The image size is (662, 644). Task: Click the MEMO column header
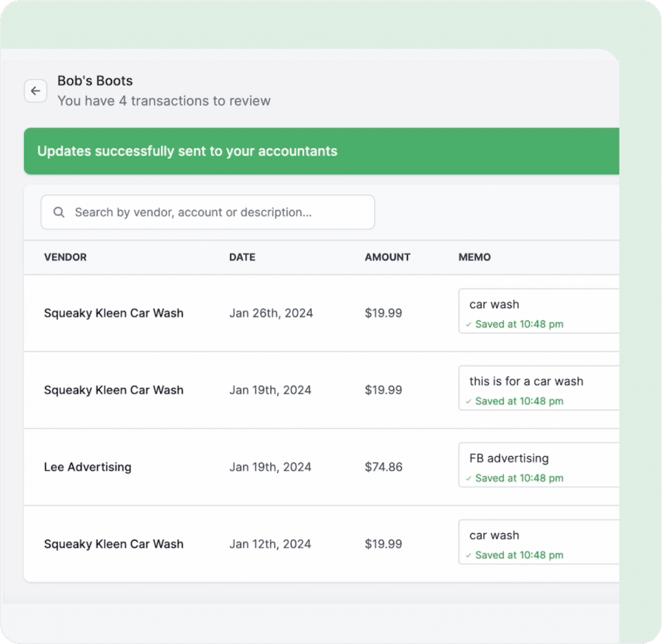(474, 257)
